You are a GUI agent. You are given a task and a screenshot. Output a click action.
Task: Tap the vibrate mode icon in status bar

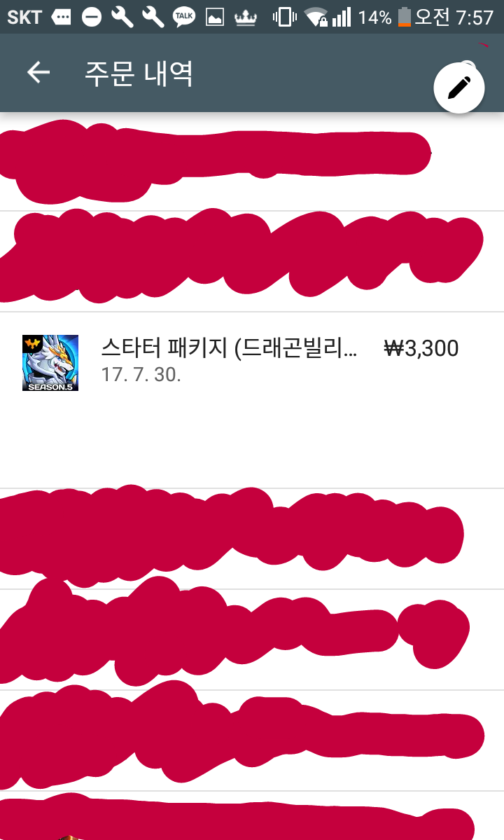(285, 17)
